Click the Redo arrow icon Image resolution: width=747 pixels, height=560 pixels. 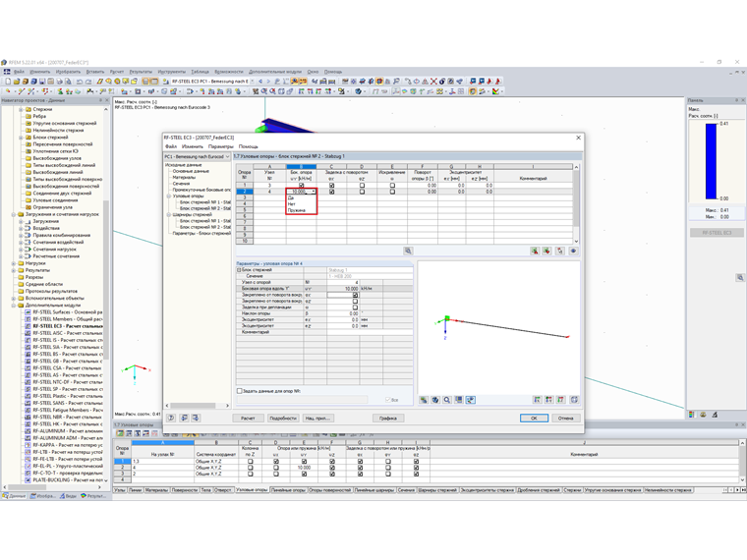(x=88, y=82)
